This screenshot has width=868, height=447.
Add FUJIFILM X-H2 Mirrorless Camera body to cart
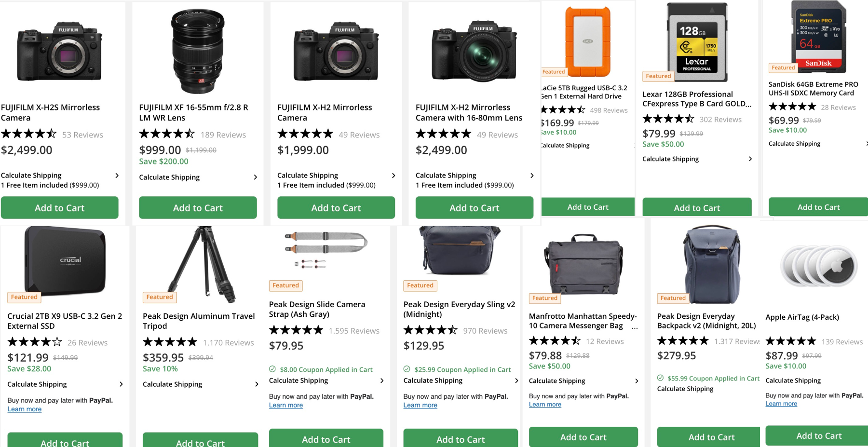coord(336,208)
